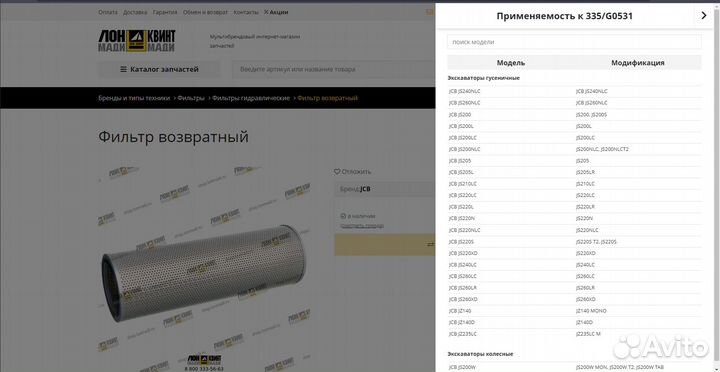The image size is (720, 372).
Task: Click the JS220S T2, JS220S modification cell
Action: 596,242
